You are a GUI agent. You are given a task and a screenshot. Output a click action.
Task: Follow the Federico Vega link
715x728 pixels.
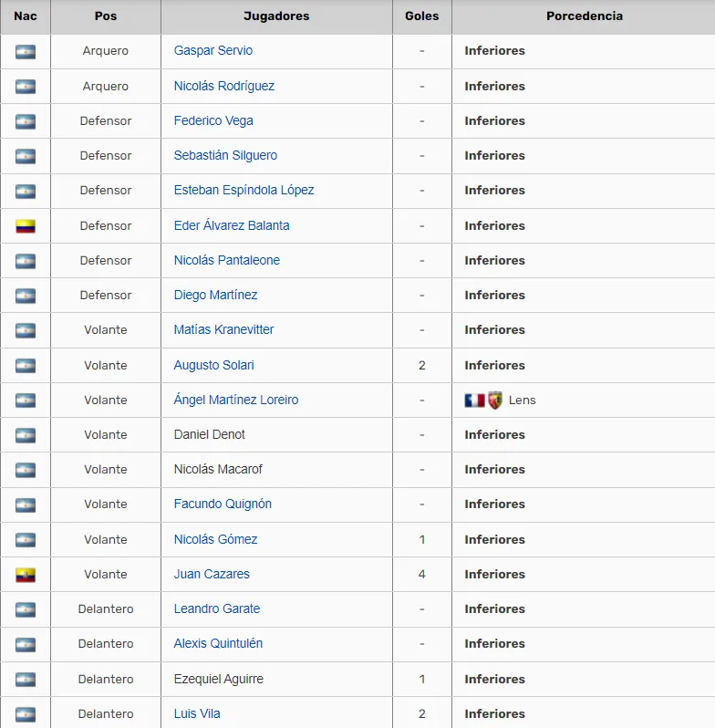pyautogui.click(x=213, y=120)
